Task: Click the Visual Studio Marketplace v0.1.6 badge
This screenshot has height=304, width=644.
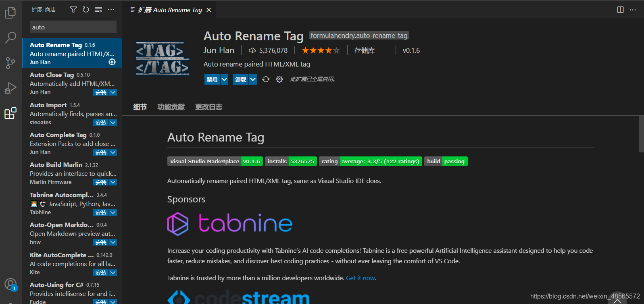Action: [215, 161]
